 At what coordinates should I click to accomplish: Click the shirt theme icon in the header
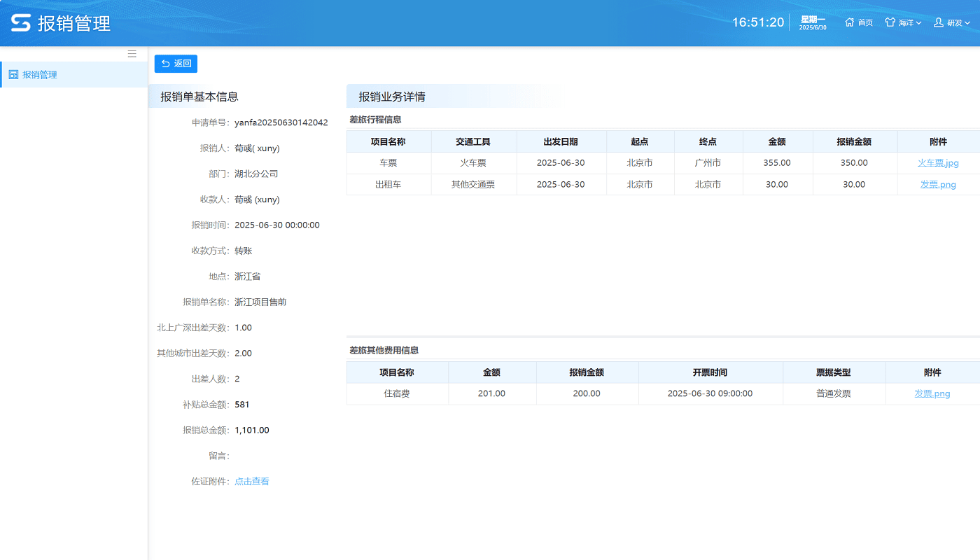(890, 22)
